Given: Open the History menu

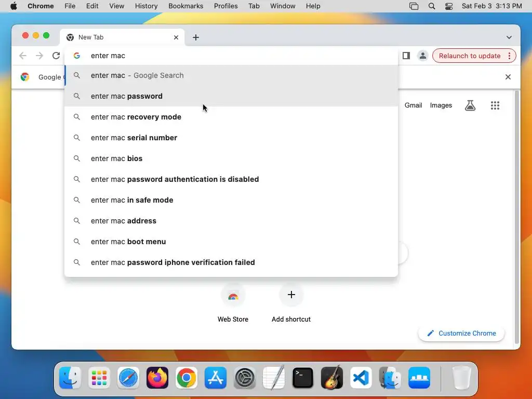Looking at the screenshot, I should click(146, 6).
